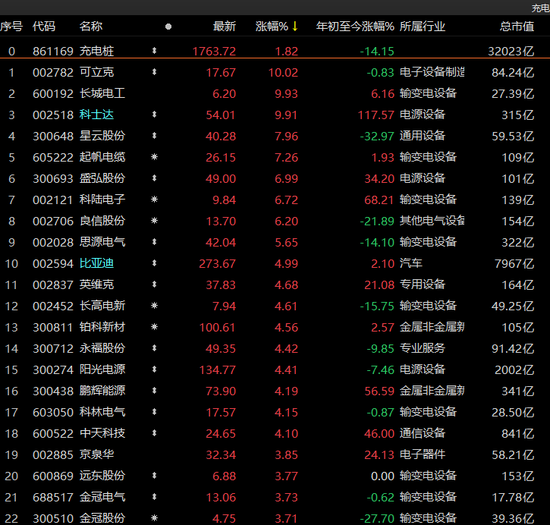Viewport: 550px width, 525px height.
Task: Click stock code 002452
Action: coord(53,306)
